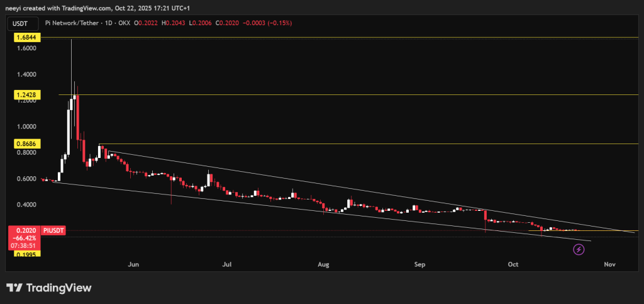Click the Nov label on time axis
The height and width of the screenshot is (304, 644).
click(x=609, y=265)
